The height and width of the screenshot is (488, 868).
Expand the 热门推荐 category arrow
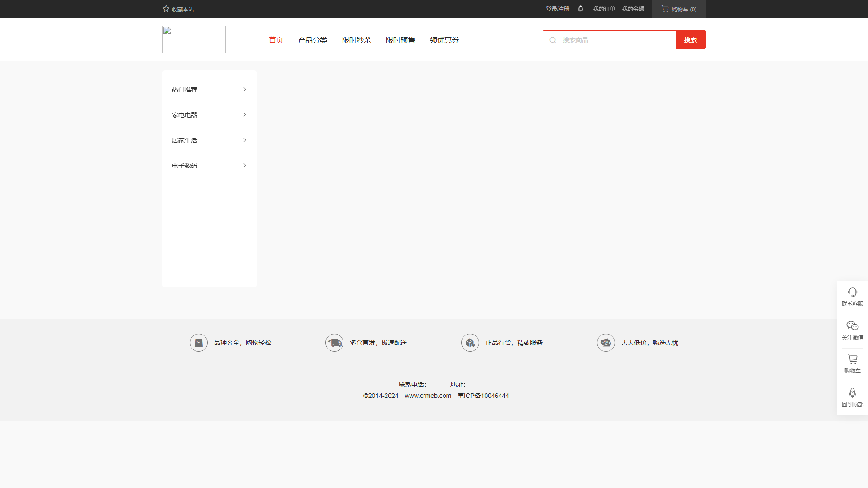click(x=245, y=89)
